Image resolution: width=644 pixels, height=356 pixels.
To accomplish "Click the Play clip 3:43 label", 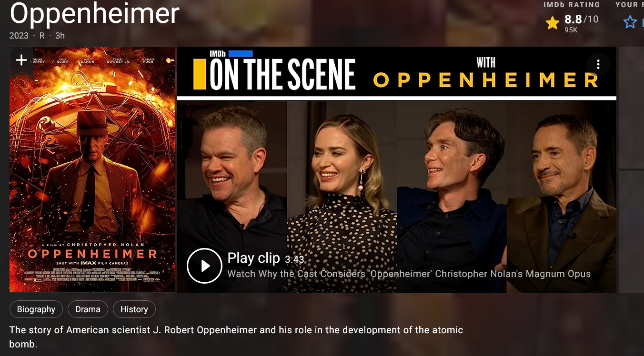I will [265, 258].
